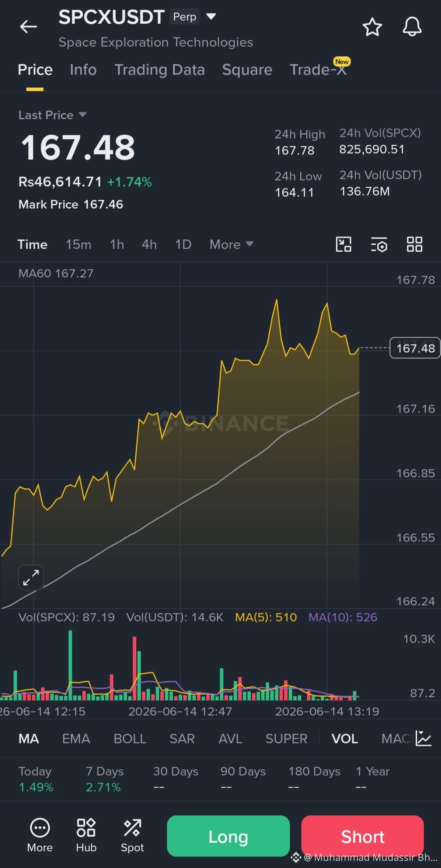The height and width of the screenshot is (868, 441).
Task: Toggle the EMA indicator
Action: coord(76,739)
